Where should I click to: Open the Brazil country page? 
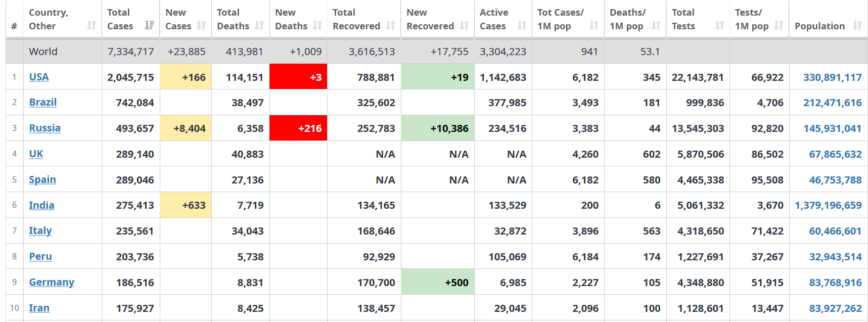tap(43, 102)
